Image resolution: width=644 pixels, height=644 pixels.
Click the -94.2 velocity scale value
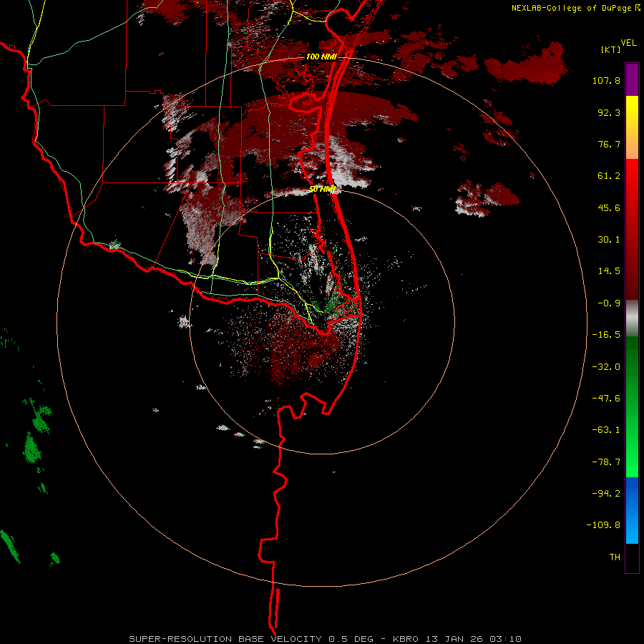(606, 494)
